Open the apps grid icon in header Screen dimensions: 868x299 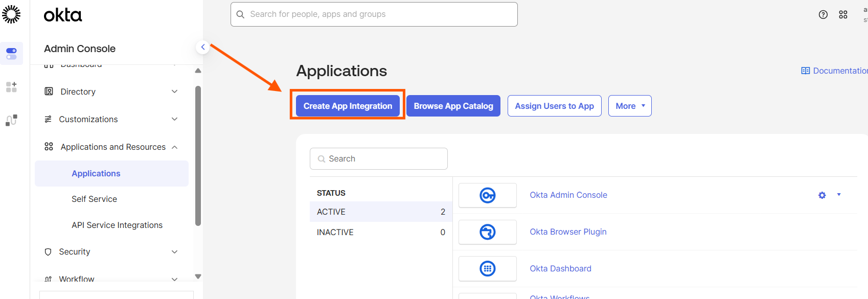[843, 14]
